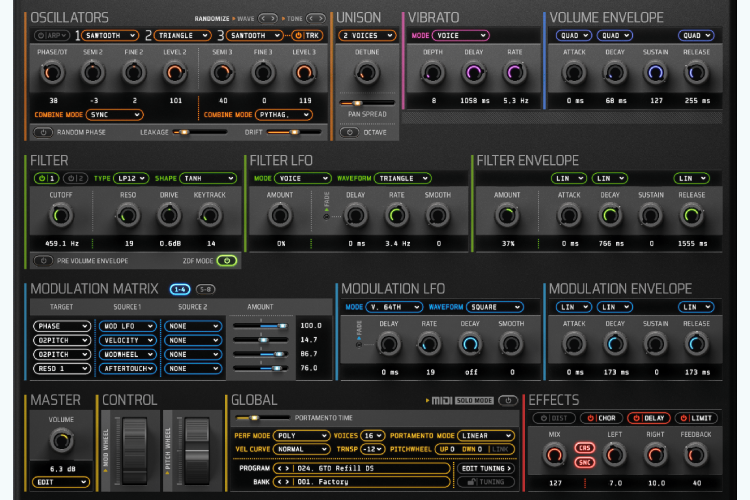Click randomize Wave arrows button

tap(268, 18)
